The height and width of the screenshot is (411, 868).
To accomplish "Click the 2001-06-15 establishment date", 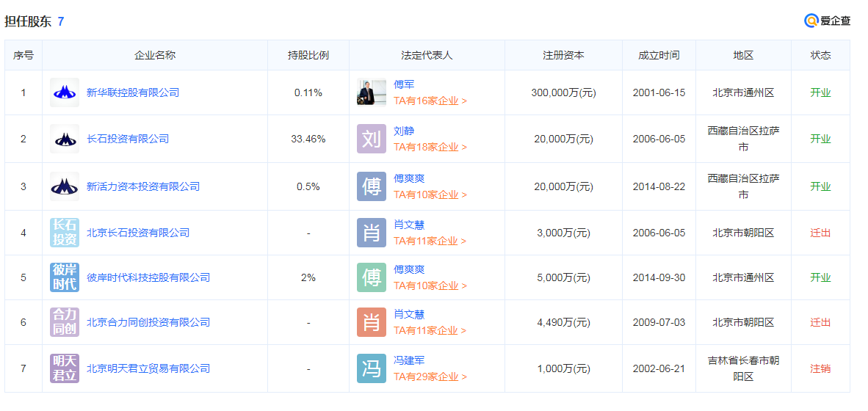I will tap(659, 93).
